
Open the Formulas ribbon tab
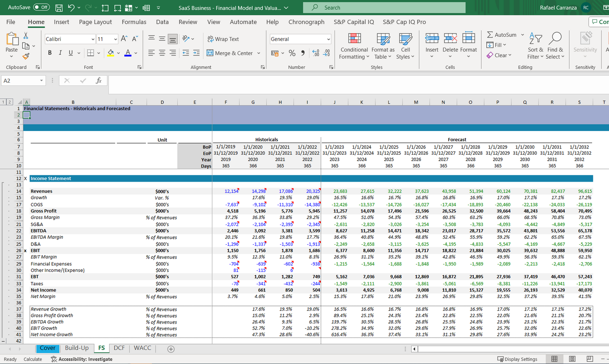[x=134, y=22]
